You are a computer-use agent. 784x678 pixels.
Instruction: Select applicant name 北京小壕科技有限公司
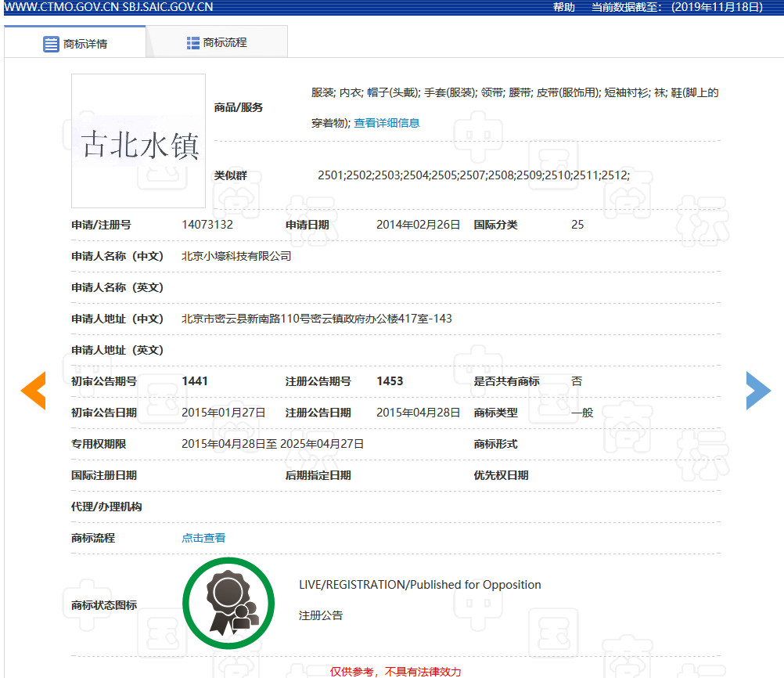(x=236, y=256)
